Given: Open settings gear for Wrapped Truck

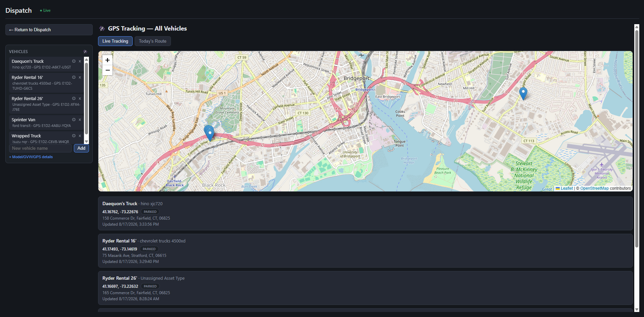Looking at the screenshot, I should point(74,136).
